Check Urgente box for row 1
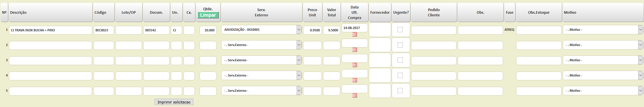 pyautogui.click(x=400, y=30)
